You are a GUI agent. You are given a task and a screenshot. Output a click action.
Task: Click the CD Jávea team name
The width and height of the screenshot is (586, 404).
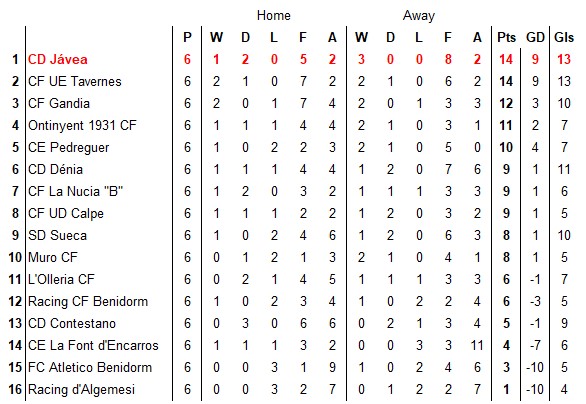pos(58,59)
